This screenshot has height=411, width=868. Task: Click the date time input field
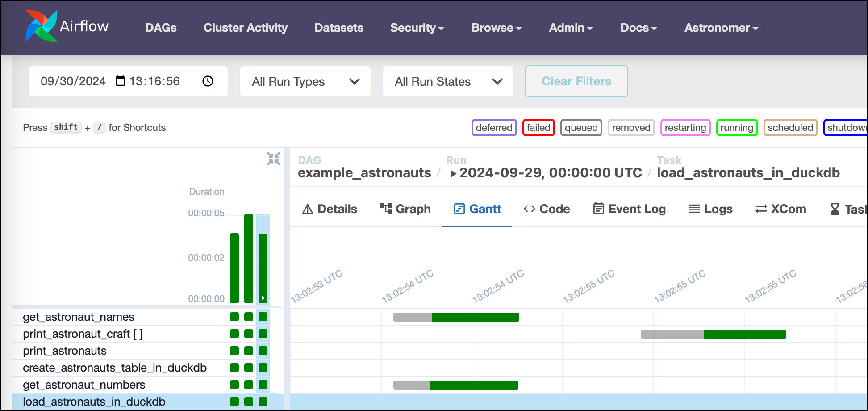[128, 81]
